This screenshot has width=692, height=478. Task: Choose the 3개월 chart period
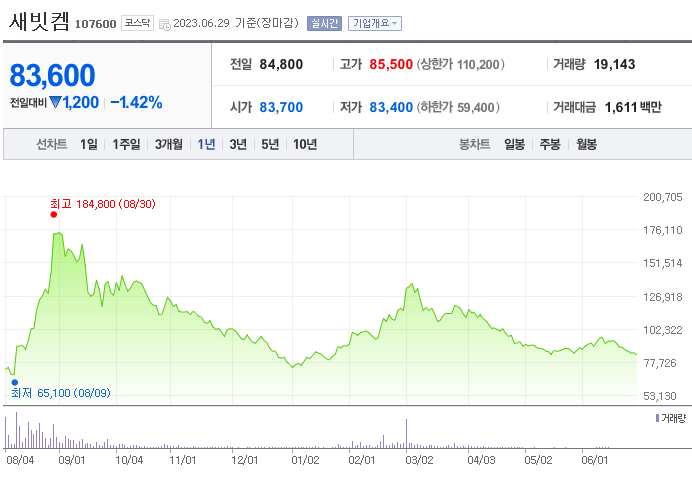pos(169,144)
